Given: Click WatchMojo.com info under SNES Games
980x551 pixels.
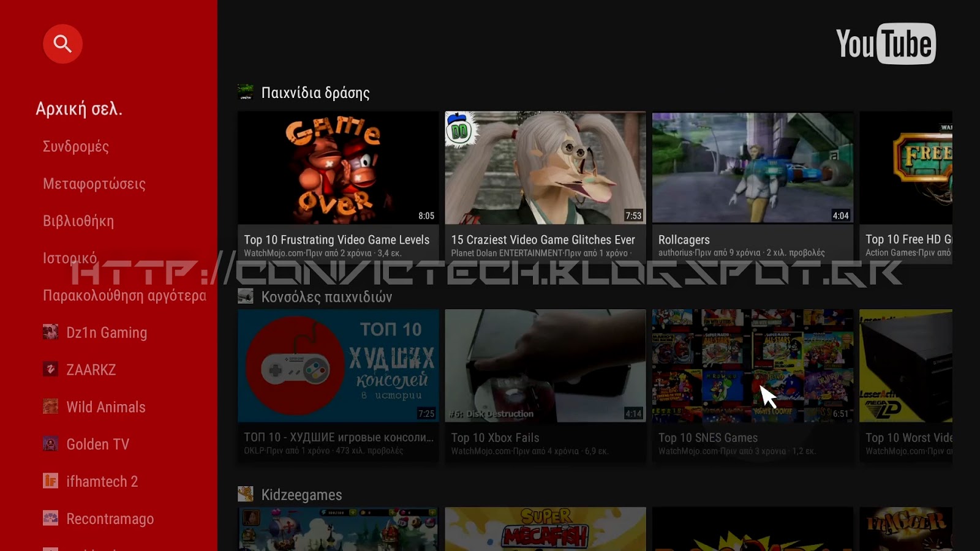Looking at the screenshot, I should click(x=737, y=451).
